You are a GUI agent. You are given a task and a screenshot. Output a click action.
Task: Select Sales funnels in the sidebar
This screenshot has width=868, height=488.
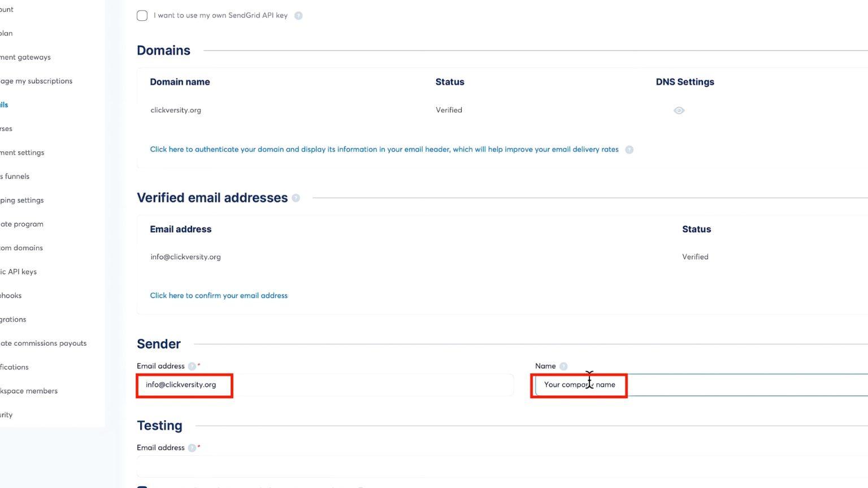coord(15,176)
